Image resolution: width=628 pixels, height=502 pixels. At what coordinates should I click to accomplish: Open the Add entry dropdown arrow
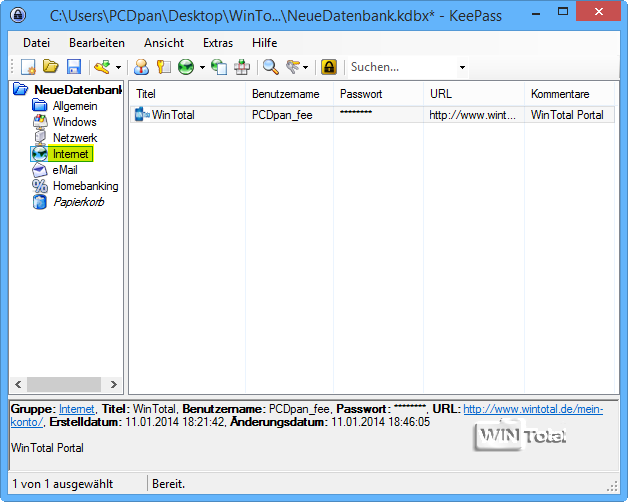pos(118,67)
